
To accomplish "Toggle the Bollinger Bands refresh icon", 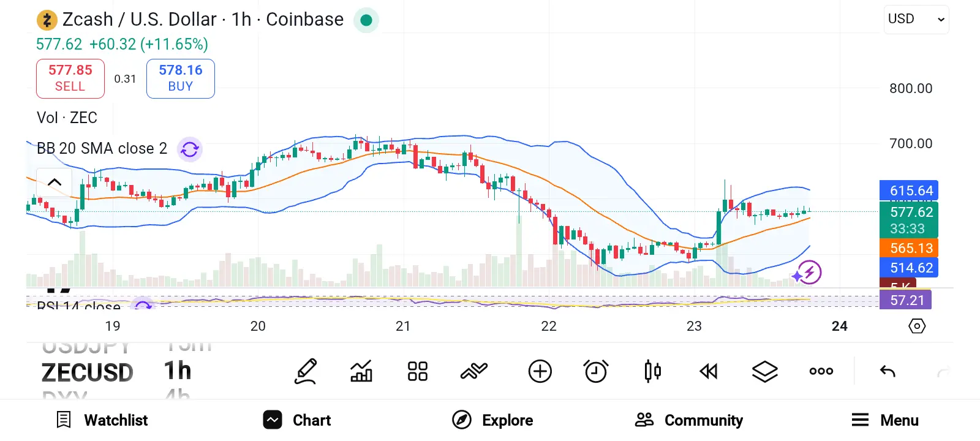I will (190, 149).
